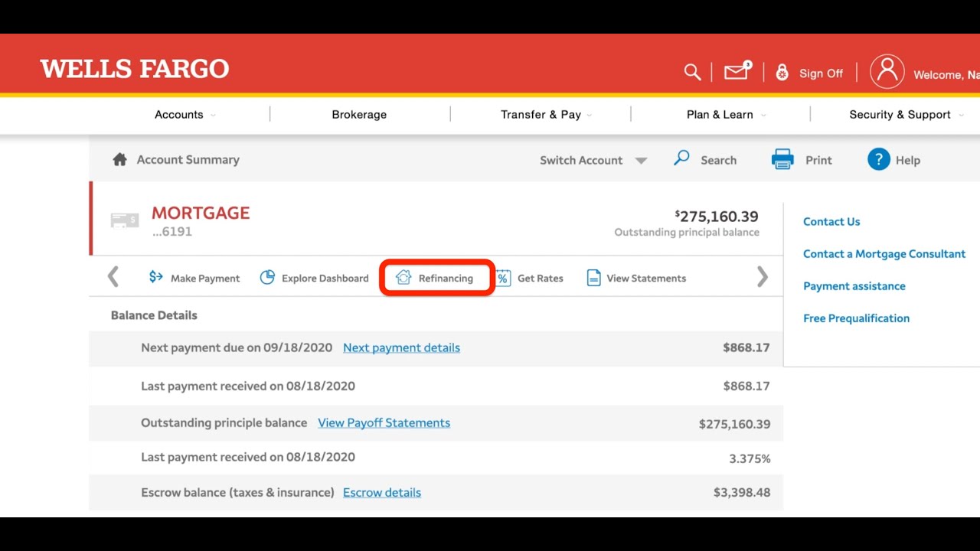The width and height of the screenshot is (980, 551).
Task: Open the Accounts menu
Action: point(185,114)
